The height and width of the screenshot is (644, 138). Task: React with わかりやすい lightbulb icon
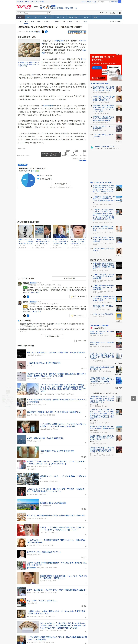tap(74, 153)
